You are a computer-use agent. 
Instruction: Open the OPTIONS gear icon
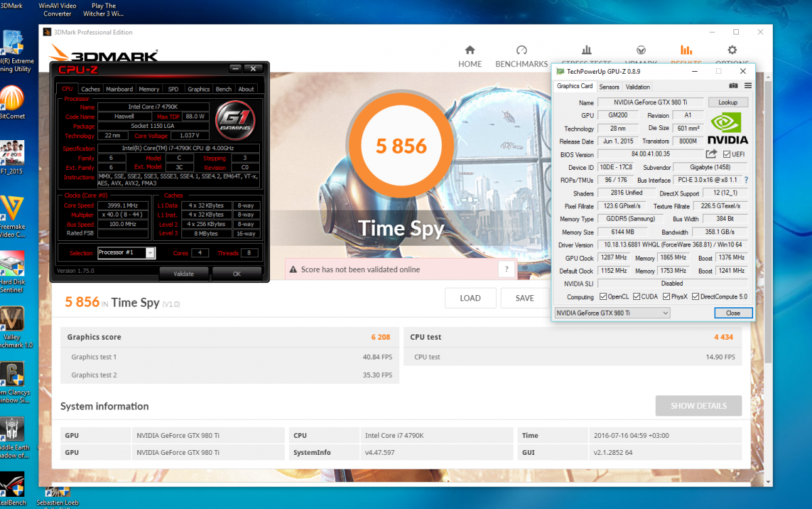click(732, 50)
